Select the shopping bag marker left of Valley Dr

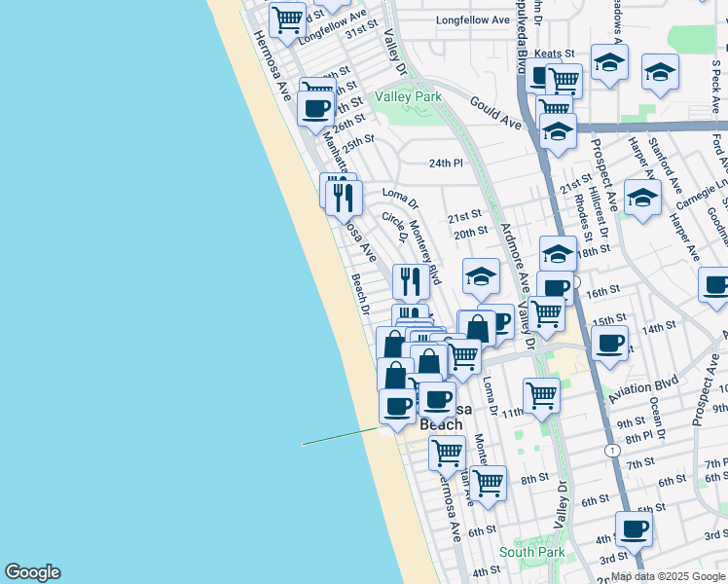point(477,327)
